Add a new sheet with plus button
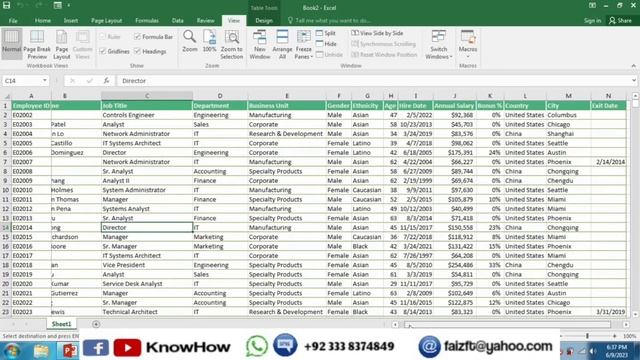 pos(96,324)
